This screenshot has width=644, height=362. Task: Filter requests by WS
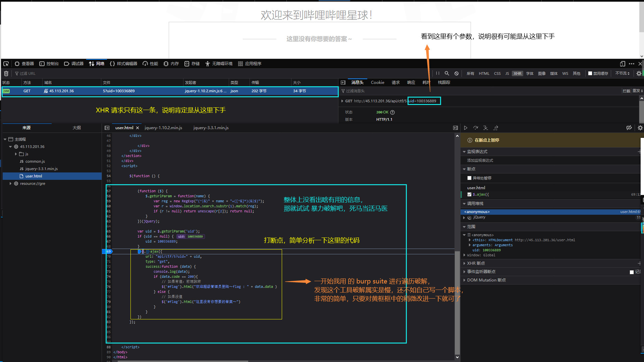click(565, 73)
